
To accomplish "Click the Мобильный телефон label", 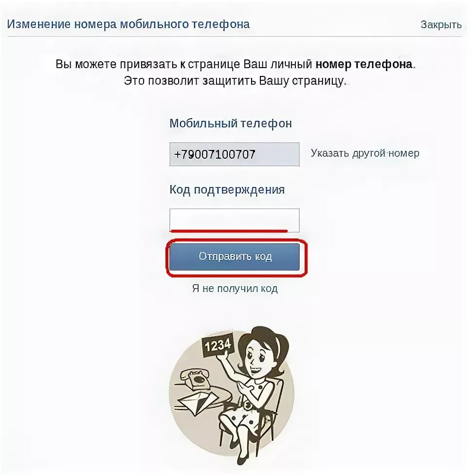I will (231, 124).
